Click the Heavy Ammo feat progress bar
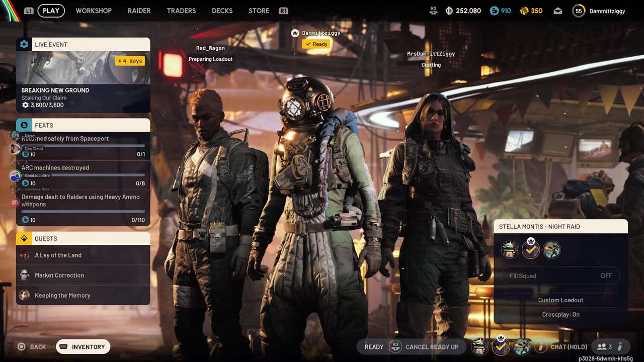This screenshot has height=362, width=644. point(83,212)
